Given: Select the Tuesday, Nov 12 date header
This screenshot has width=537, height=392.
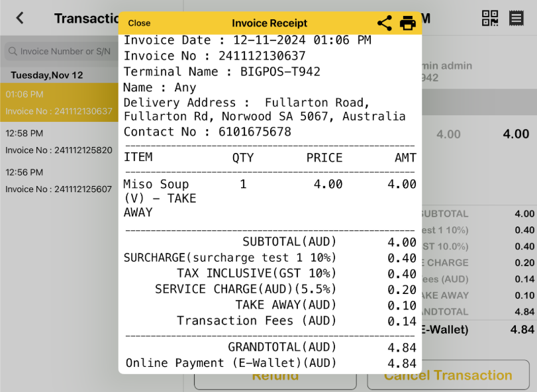Looking at the screenshot, I should tap(47, 75).
